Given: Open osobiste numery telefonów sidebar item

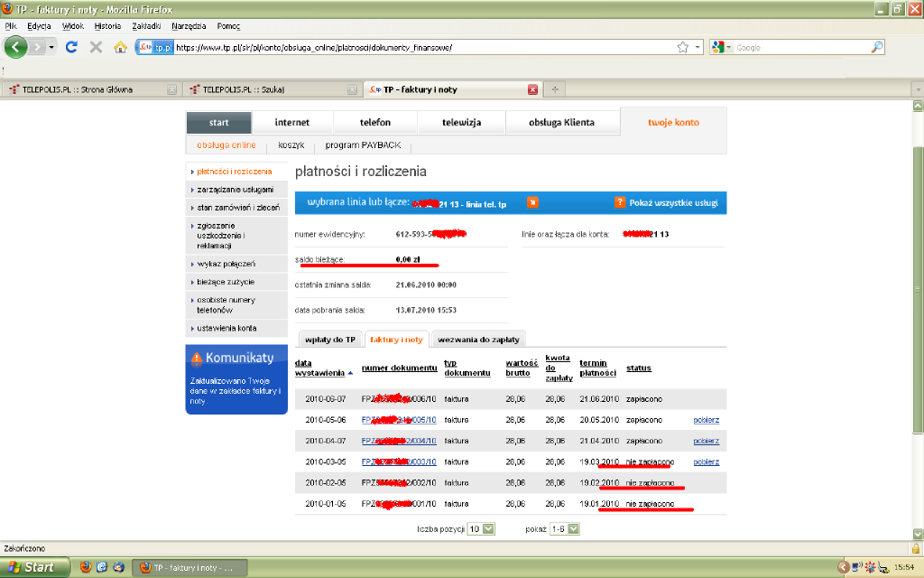Looking at the screenshot, I should [236, 305].
